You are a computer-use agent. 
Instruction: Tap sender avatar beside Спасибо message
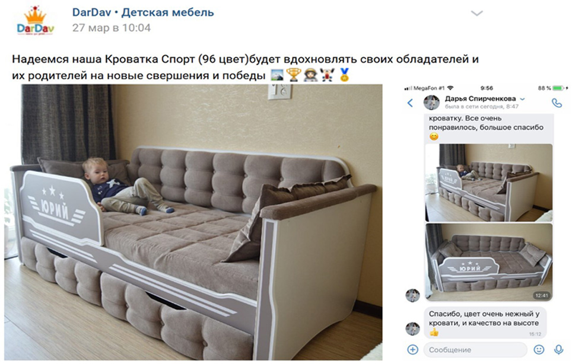412,329
